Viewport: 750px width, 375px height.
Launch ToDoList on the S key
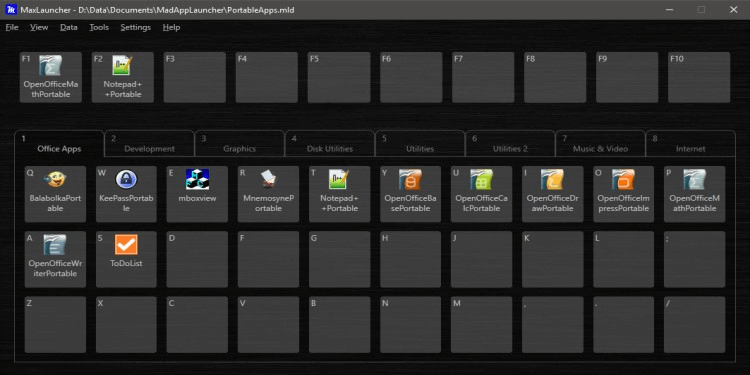click(126, 259)
